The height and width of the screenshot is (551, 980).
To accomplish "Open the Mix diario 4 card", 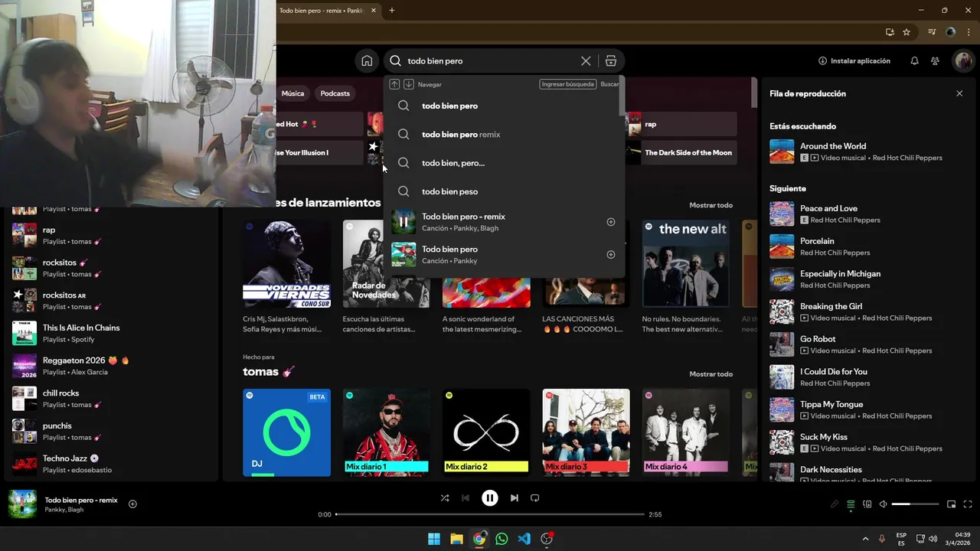I will tap(686, 432).
